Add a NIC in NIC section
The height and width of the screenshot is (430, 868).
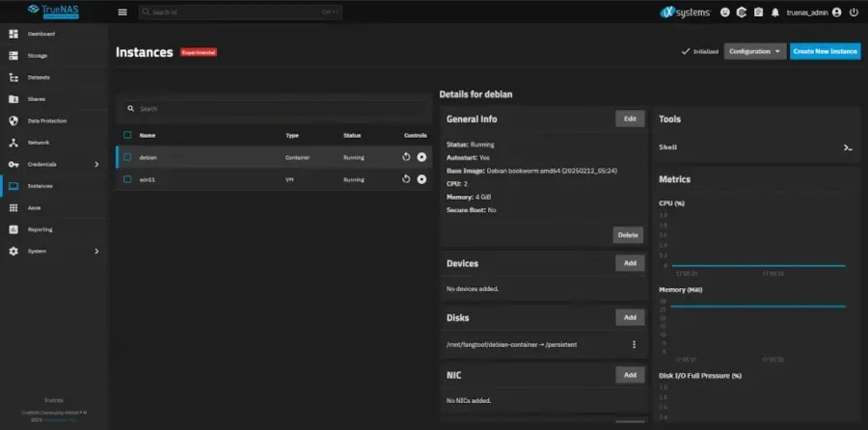630,375
